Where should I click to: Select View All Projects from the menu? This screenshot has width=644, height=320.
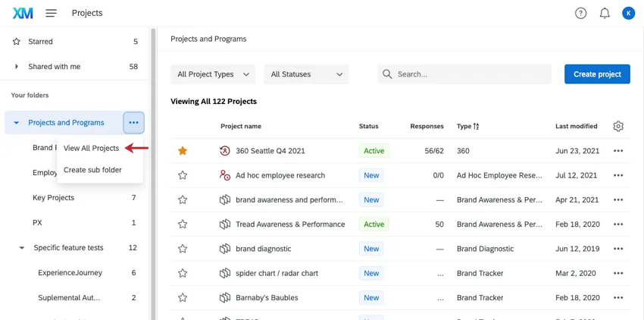[x=91, y=148]
